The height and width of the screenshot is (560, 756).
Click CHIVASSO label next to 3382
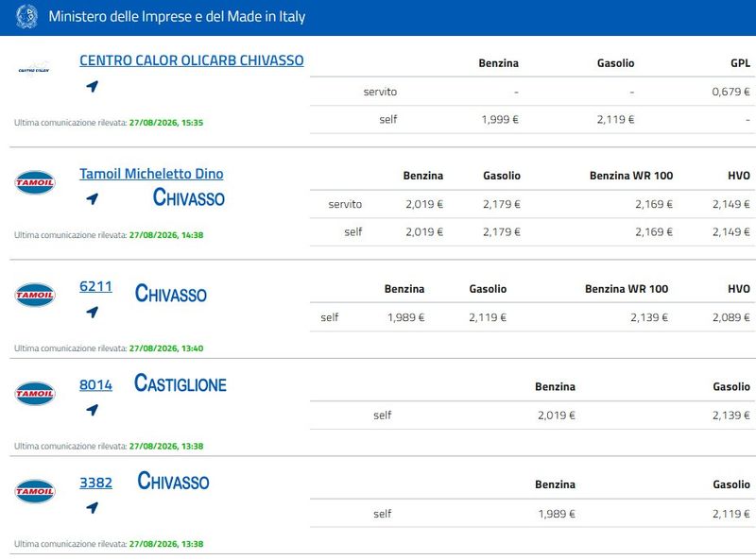(x=173, y=481)
